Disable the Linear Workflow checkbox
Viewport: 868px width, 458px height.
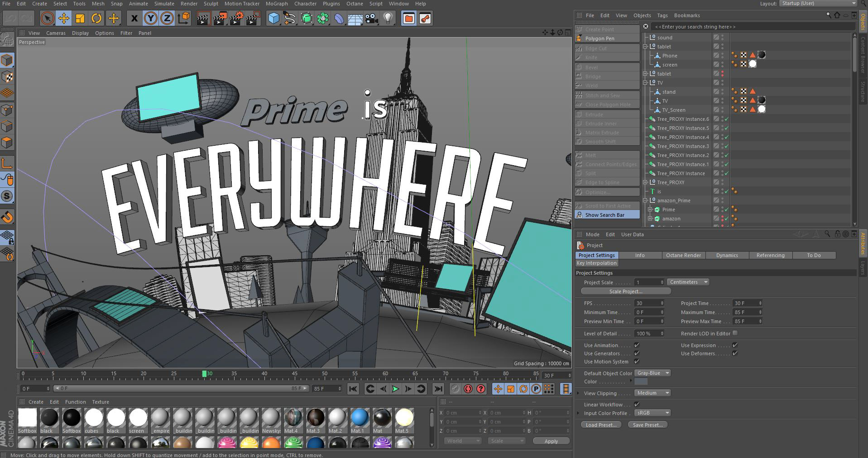click(x=637, y=405)
